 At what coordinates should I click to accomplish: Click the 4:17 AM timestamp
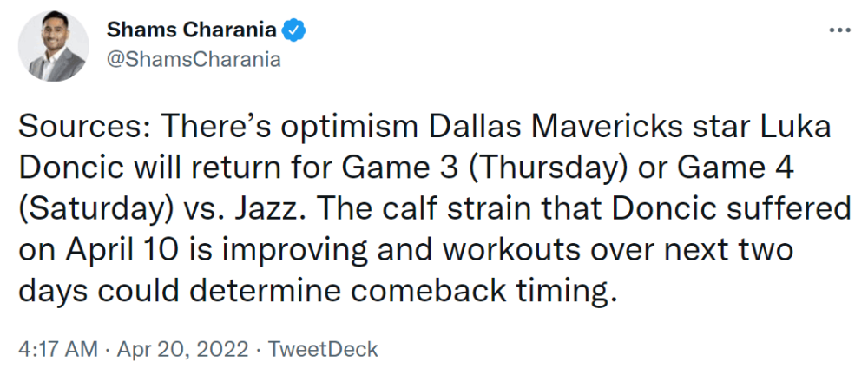tap(57, 350)
